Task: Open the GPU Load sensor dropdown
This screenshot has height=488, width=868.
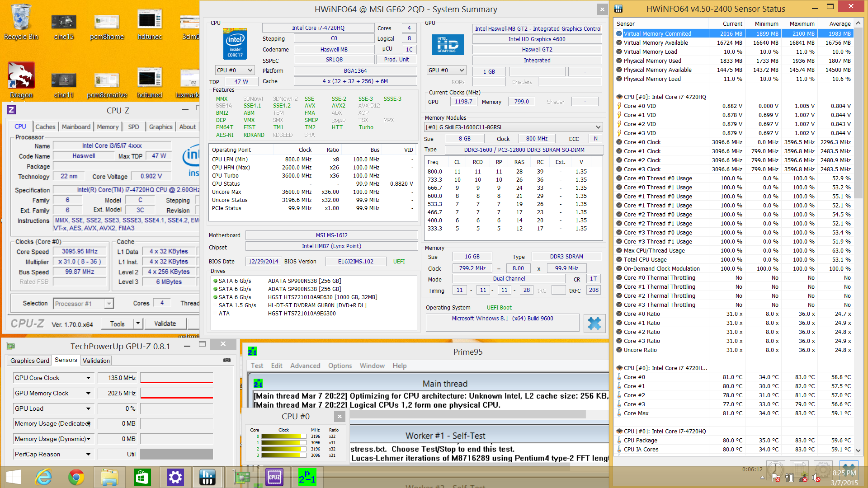Action: tap(88, 408)
